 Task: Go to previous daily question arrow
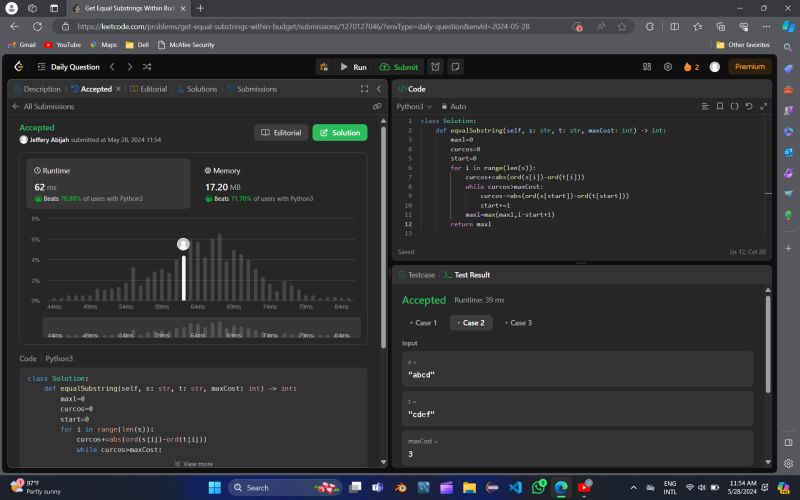click(x=112, y=67)
